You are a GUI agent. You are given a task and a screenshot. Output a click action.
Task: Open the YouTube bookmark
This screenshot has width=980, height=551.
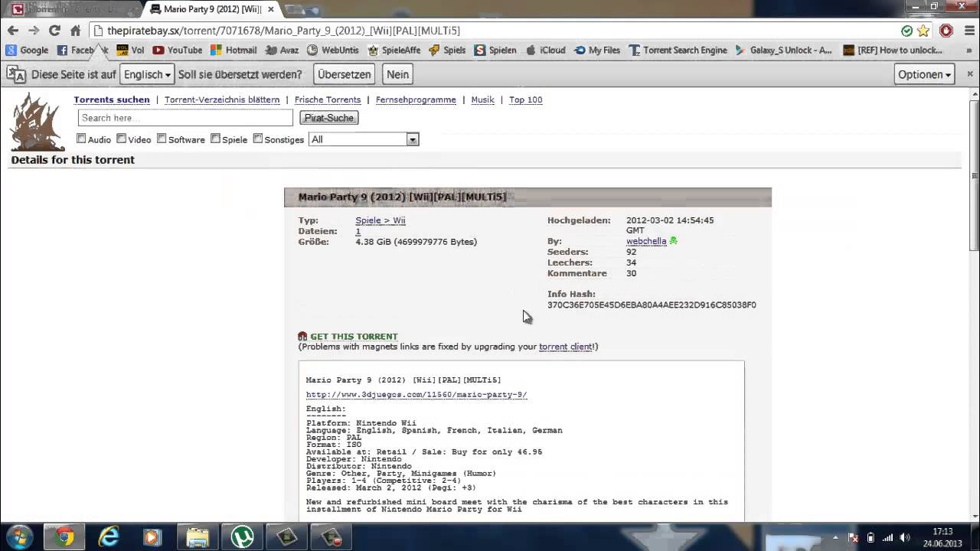(x=178, y=50)
